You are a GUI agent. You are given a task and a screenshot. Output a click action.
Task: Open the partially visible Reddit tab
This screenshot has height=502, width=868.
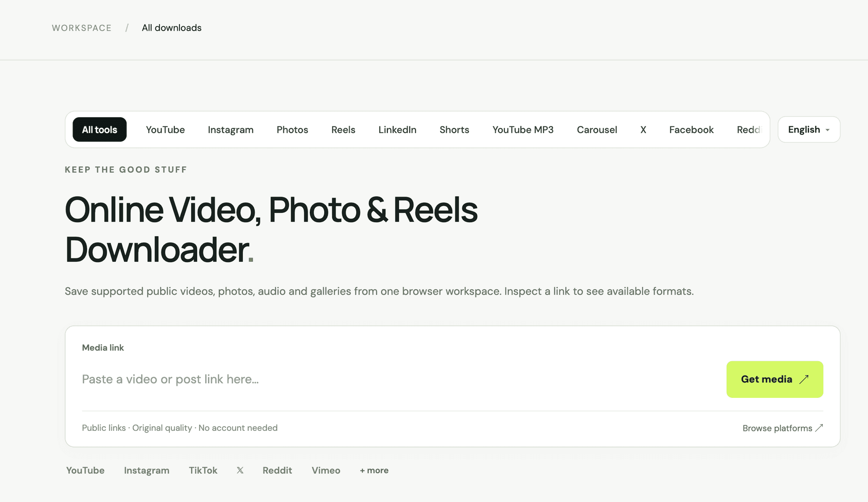click(749, 130)
